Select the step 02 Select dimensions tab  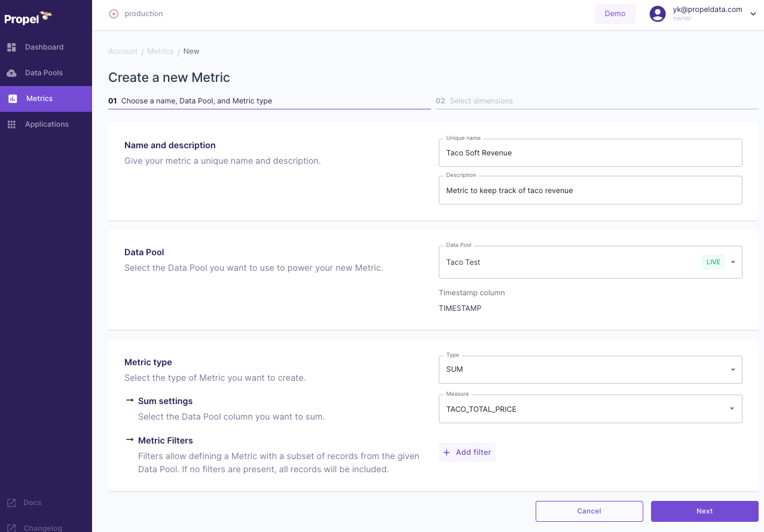point(481,101)
